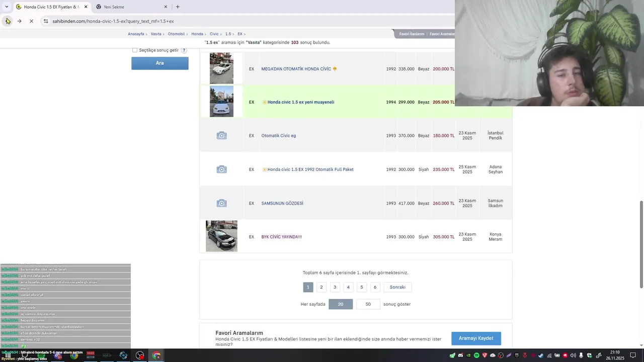
Task: Go to Anasayfa breadcrumb link
Action: pyautogui.click(x=136, y=34)
